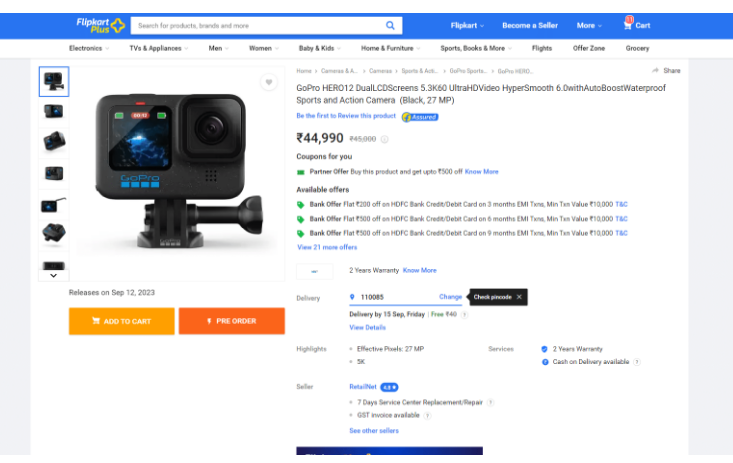Screen dimensions: 733x463
Task: Click the Share arrow icon
Action: coord(655,71)
